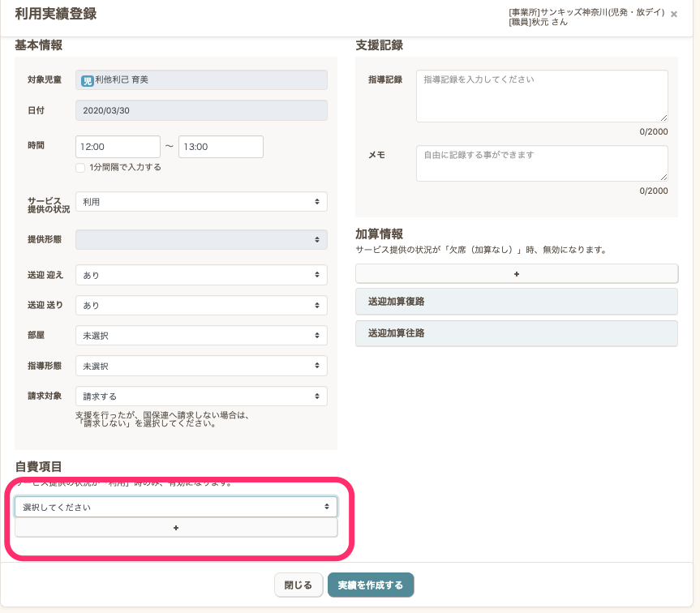This screenshot has height=613, width=700.
Task: Click 実績を作成する to create record
Action: pos(371,585)
